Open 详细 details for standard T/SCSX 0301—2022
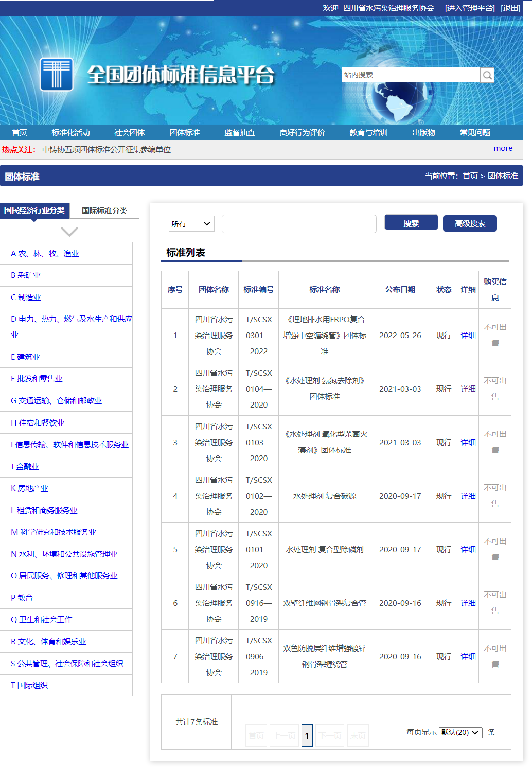Image resolution: width=532 pixels, height=772 pixels. pos(467,335)
